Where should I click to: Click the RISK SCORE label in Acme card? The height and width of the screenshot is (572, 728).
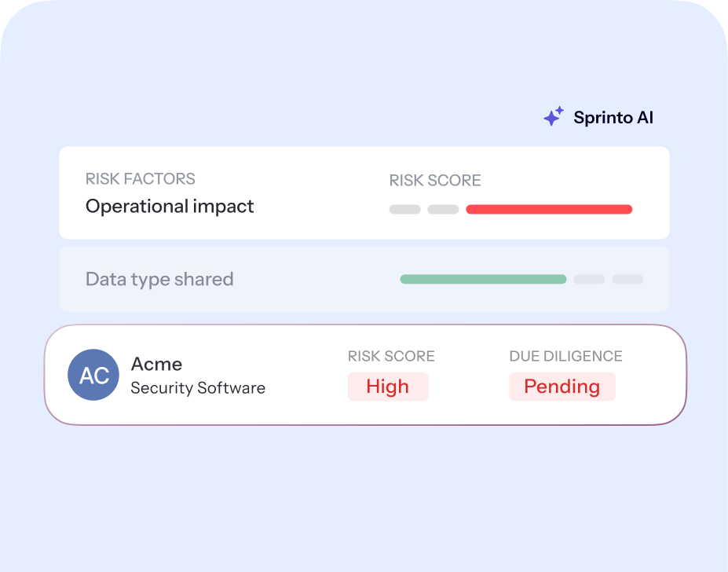tap(391, 356)
